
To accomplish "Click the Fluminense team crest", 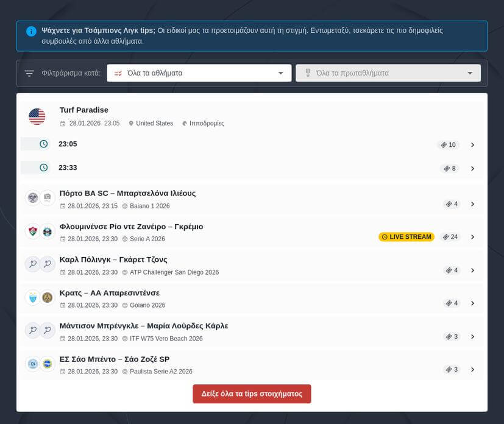I will tap(33, 231).
